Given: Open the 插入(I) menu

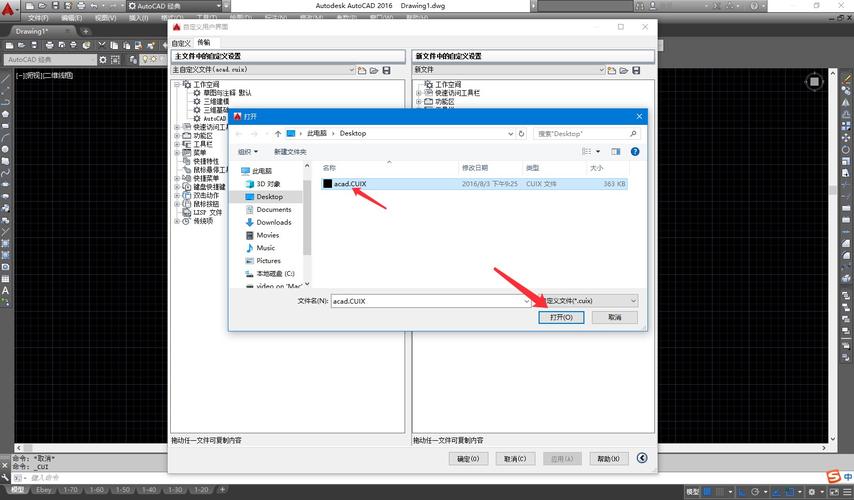Looking at the screenshot, I should (x=138, y=18).
